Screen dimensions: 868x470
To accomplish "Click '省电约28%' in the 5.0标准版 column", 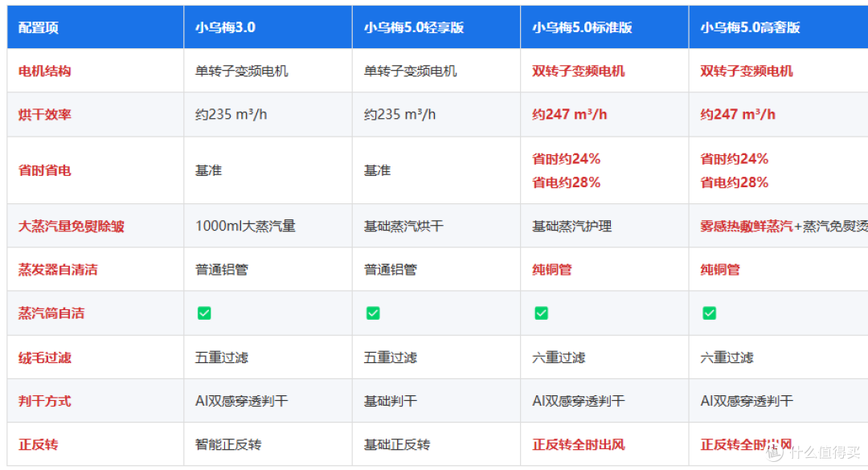I will pyautogui.click(x=567, y=182).
